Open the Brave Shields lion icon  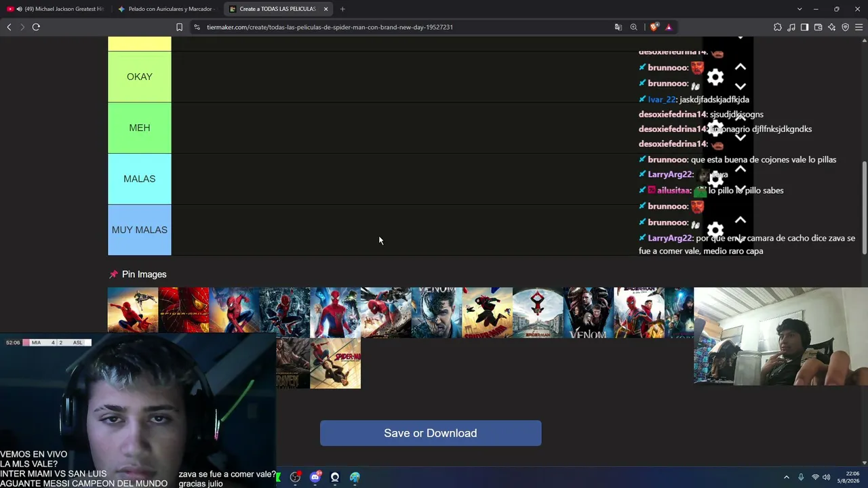click(654, 27)
